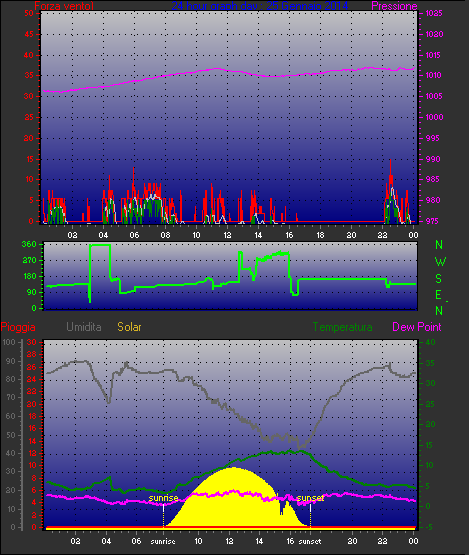
Task: Click the 40 value on temperature axis
Action: point(430,342)
